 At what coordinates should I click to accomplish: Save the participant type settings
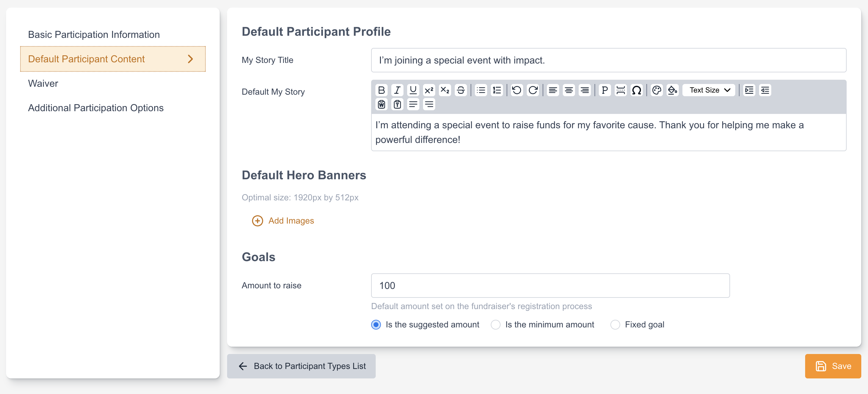pyautogui.click(x=833, y=366)
